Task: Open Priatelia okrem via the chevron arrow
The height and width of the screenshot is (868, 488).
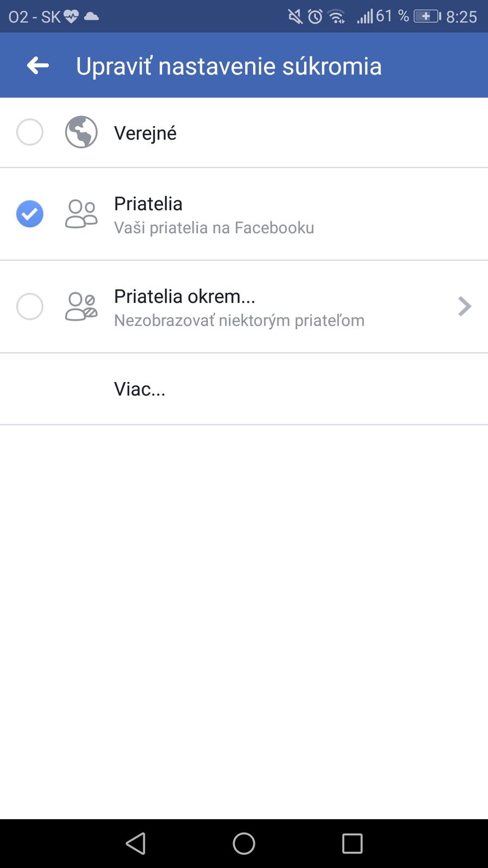Action: (x=464, y=307)
